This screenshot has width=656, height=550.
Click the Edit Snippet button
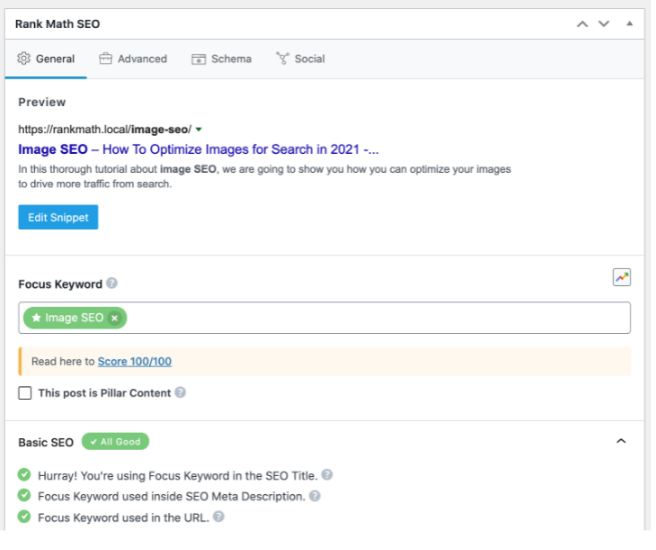coord(58,217)
